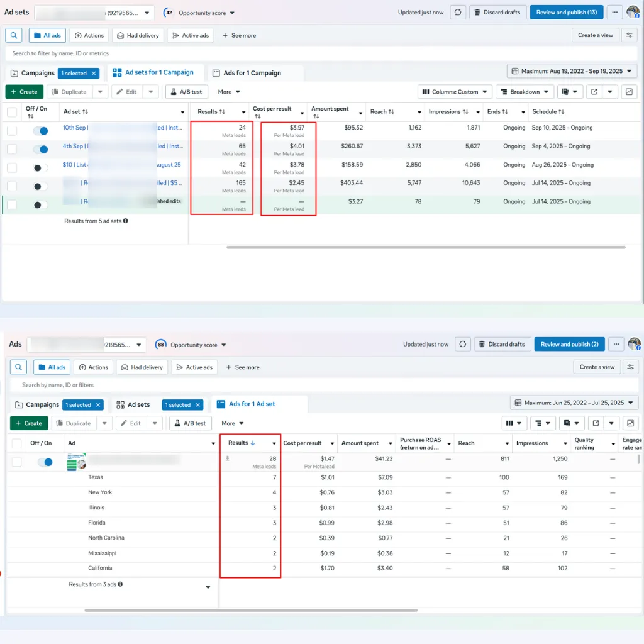The width and height of the screenshot is (644, 644).
Task: Click the horizontal scrollbar in the Ads table
Action: pos(251,610)
